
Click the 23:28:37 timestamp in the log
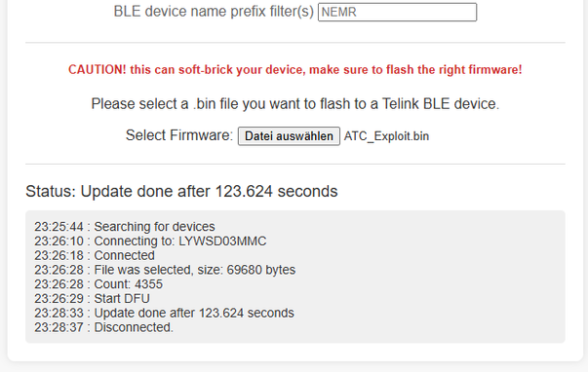59,327
